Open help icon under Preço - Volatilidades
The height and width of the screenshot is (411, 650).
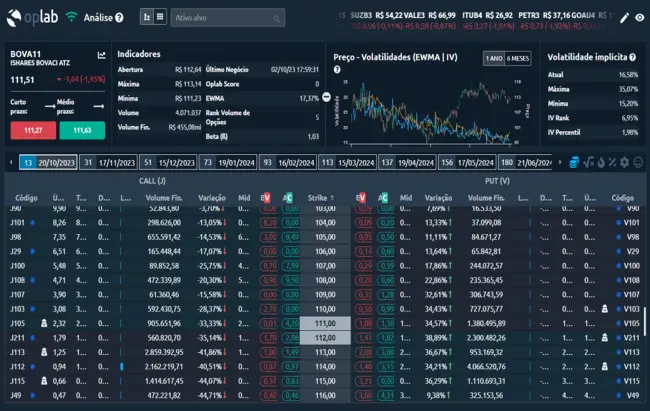337,70
